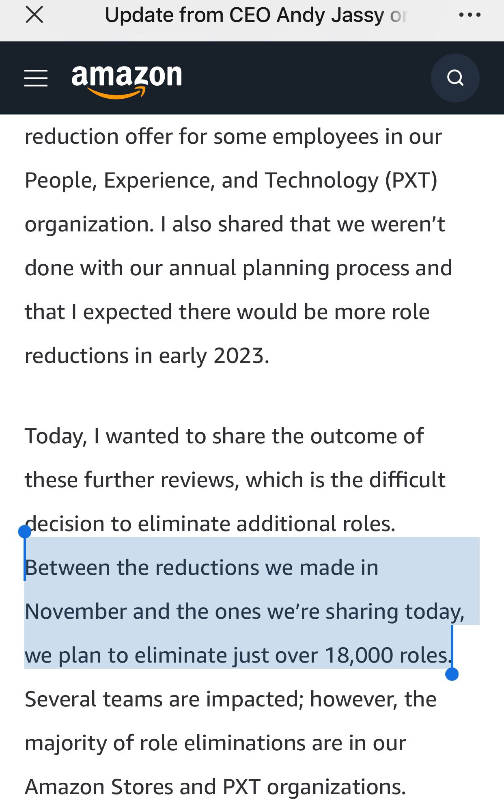This screenshot has height=812, width=504.
Task: Close the in-app browser with X icon
Action: 34,15
